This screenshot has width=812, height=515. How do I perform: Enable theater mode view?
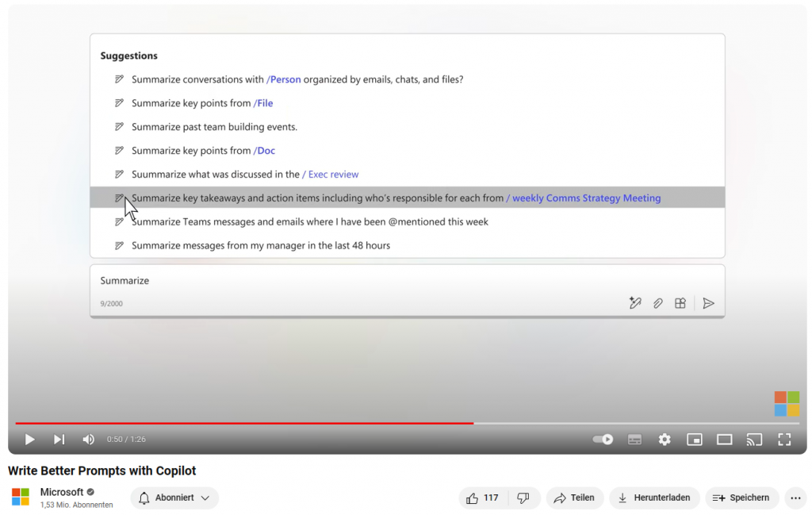[725, 440]
